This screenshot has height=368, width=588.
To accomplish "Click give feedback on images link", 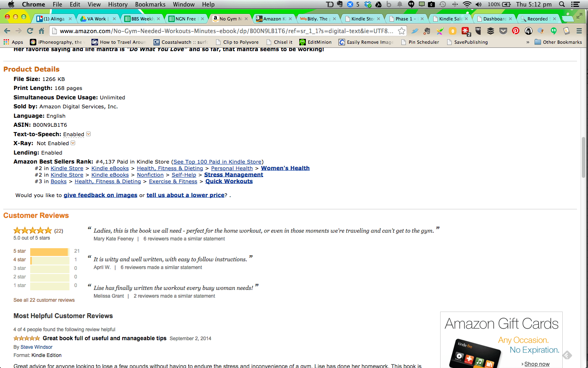I will [100, 195].
